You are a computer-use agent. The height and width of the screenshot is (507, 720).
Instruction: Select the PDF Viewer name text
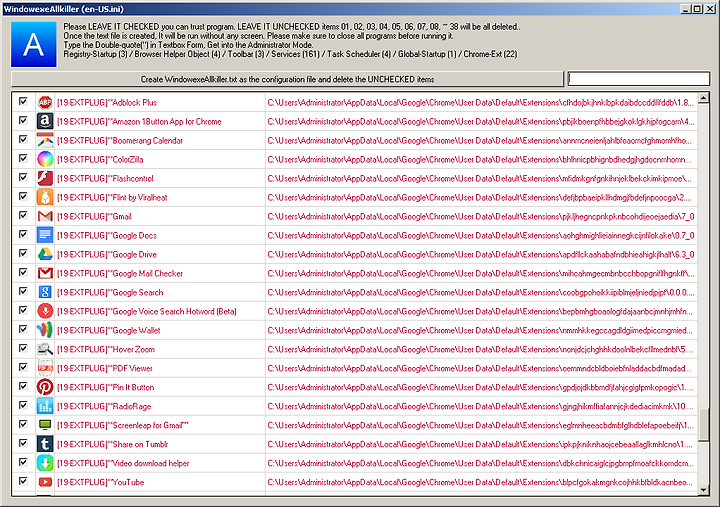[x=105, y=368]
